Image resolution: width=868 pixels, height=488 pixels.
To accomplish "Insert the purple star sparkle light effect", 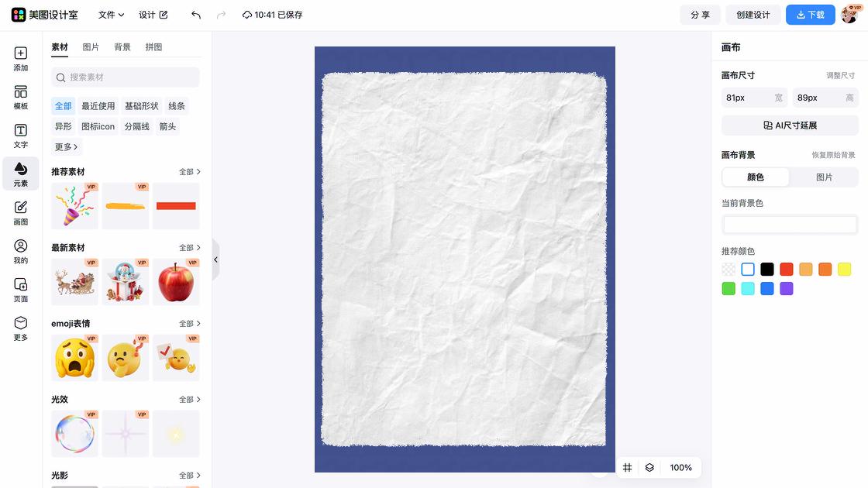I will [125, 433].
